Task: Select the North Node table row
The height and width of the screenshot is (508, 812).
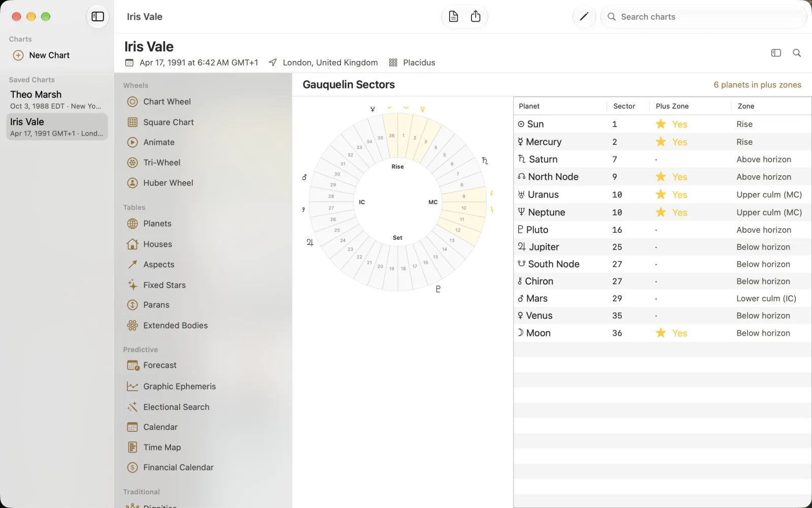Action: coord(662,177)
